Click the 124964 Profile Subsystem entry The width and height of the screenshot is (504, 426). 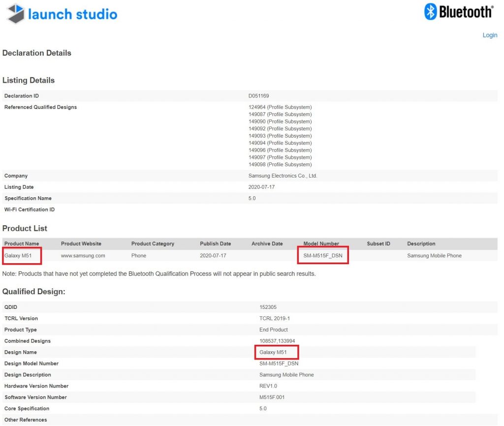[x=281, y=107]
